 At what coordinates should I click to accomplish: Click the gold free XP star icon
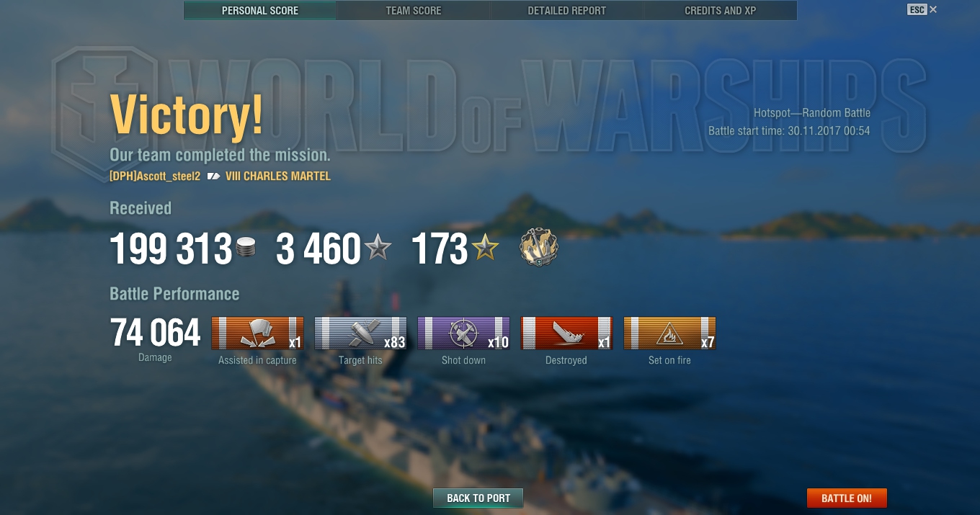coord(485,248)
